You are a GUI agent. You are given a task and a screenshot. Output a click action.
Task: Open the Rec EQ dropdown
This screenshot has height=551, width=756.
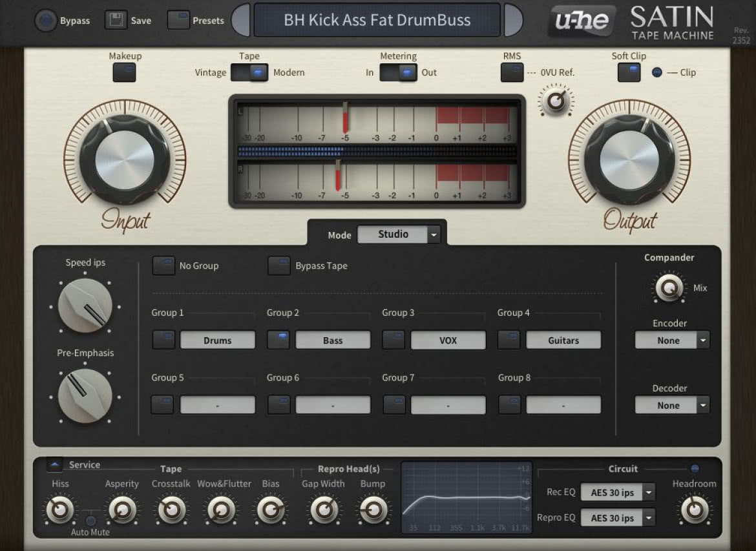(618, 492)
